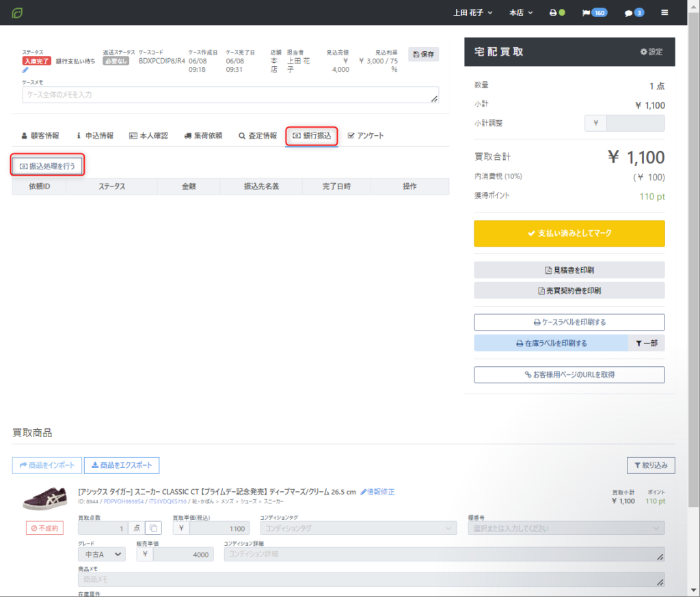
Task: Click the 不成約 button
Action: (44, 528)
